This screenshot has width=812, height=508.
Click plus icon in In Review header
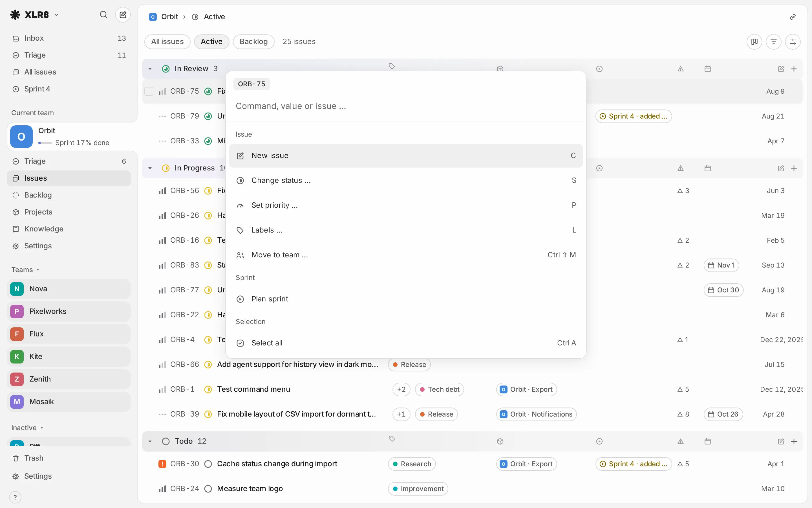coord(794,69)
